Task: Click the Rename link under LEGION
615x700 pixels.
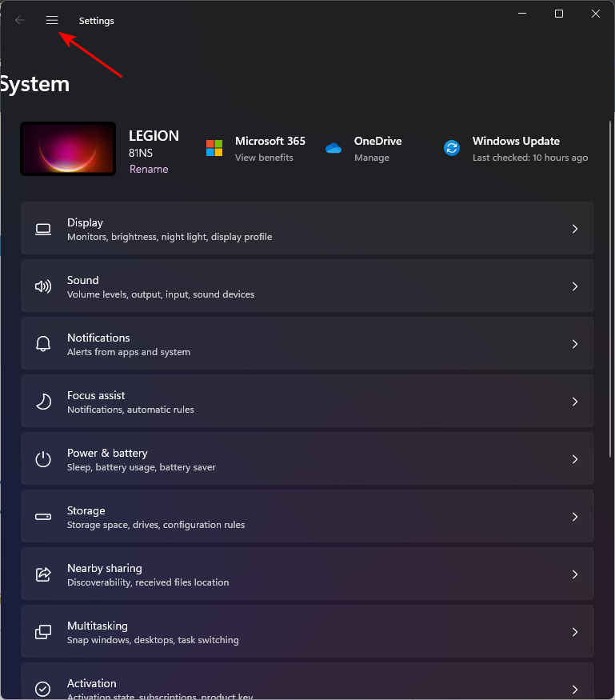Action: tap(149, 170)
